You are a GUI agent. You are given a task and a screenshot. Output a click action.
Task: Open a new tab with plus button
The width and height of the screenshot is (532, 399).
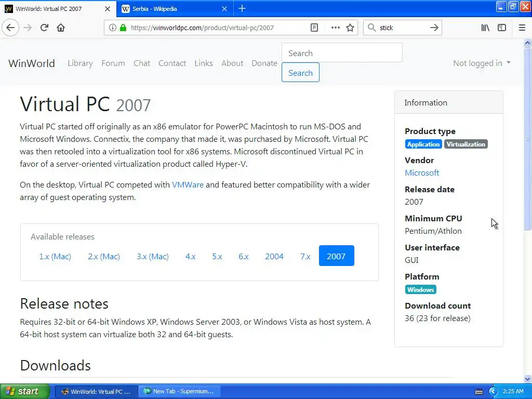click(242, 8)
